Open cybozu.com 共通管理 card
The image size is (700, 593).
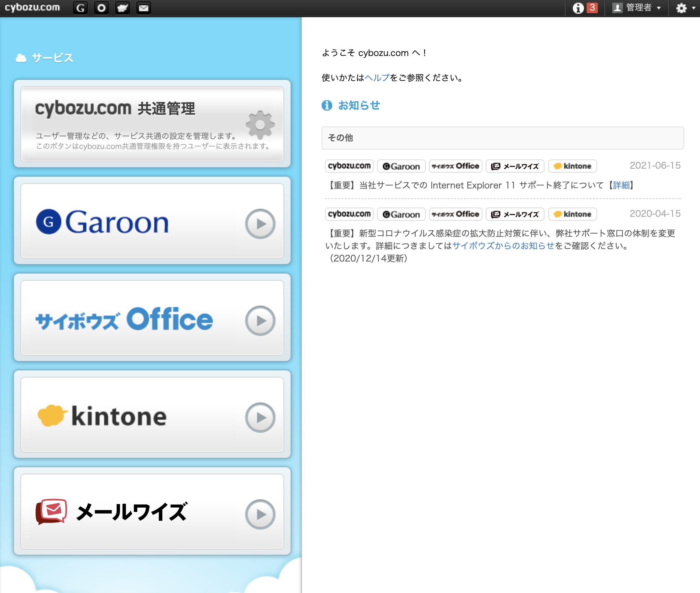[x=152, y=124]
